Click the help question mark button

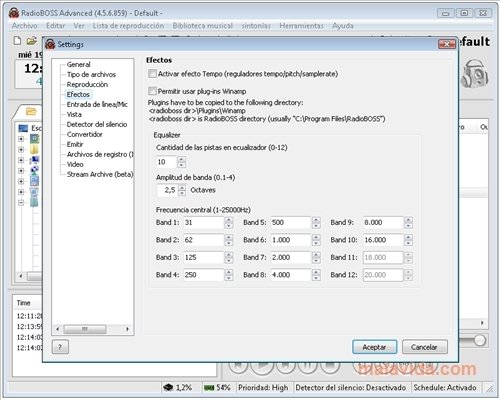(x=60, y=347)
